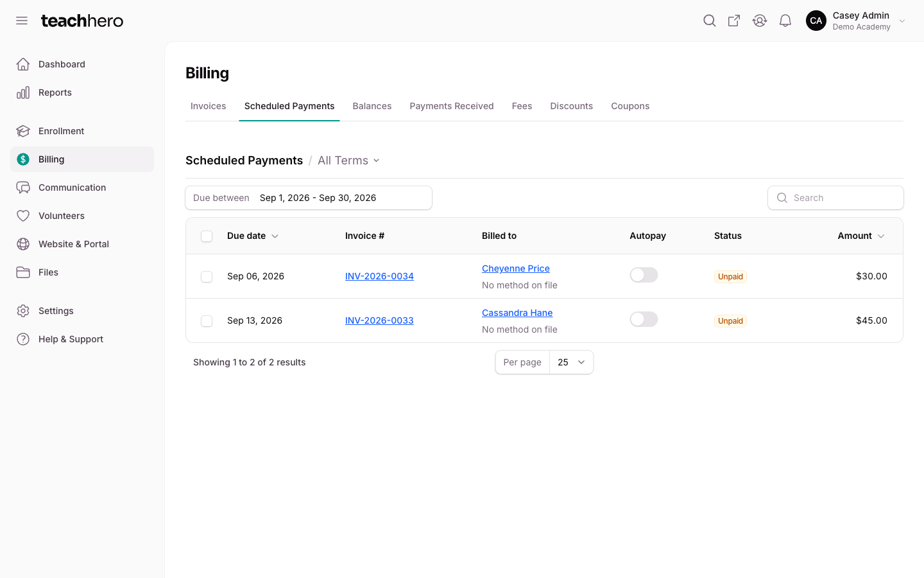The height and width of the screenshot is (578, 924).
Task: Enable autopay for Cassandra Hane
Action: tap(644, 319)
